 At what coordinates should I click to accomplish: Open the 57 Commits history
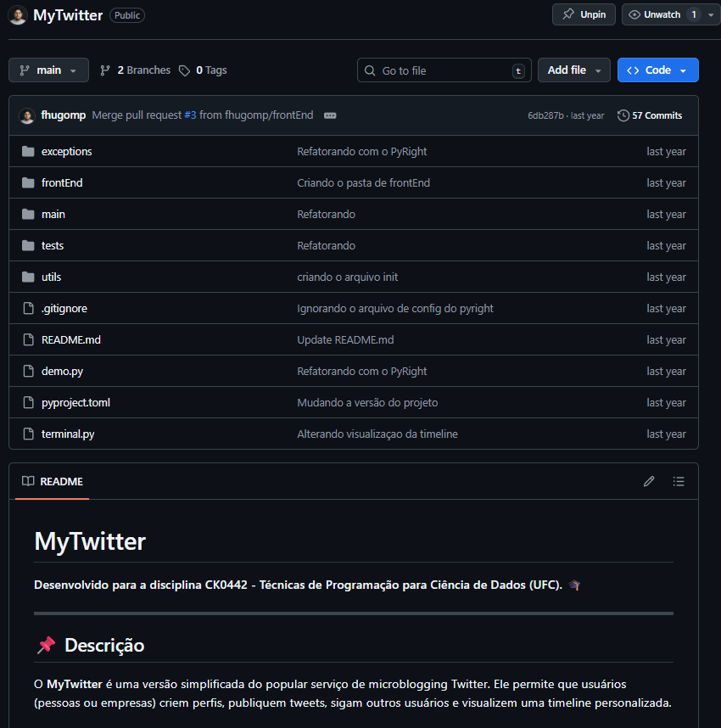coord(650,115)
